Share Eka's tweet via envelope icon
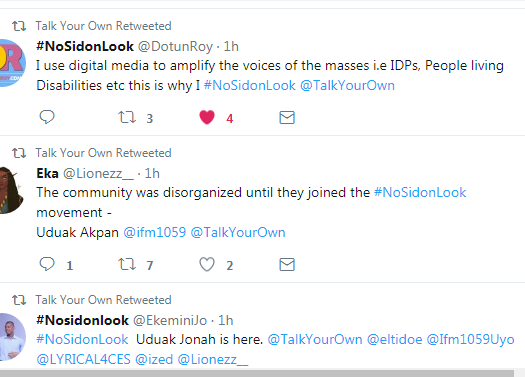The width and height of the screenshot is (525, 377). pyautogui.click(x=287, y=265)
